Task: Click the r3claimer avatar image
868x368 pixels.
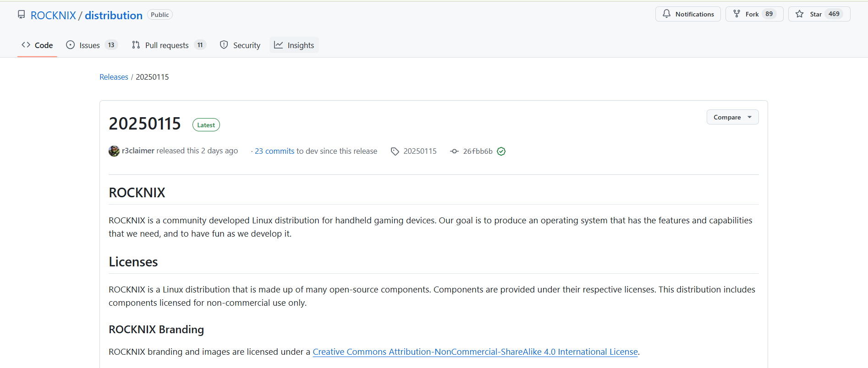Action: tap(114, 151)
